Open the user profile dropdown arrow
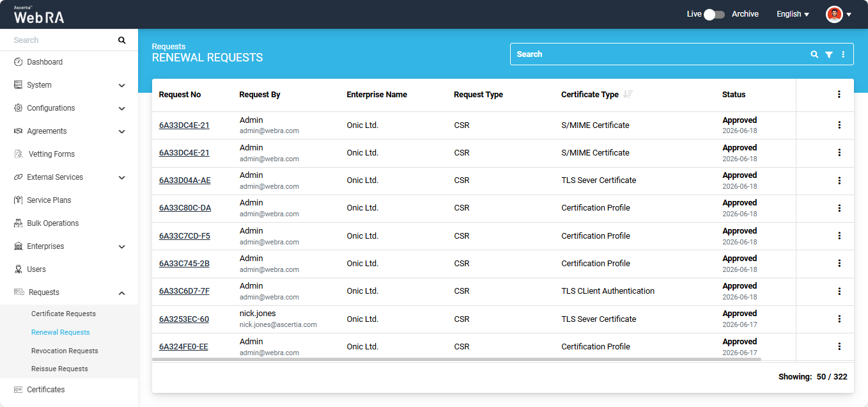The width and height of the screenshot is (868, 407). click(849, 15)
